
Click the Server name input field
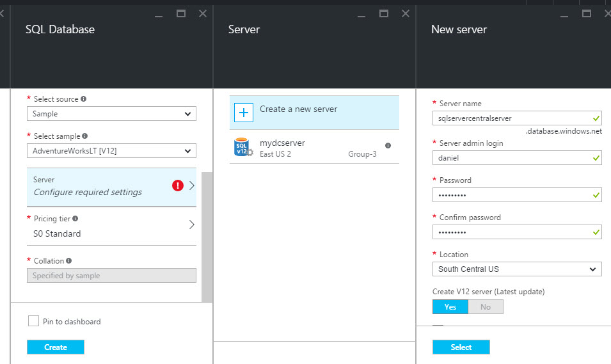click(x=511, y=118)
